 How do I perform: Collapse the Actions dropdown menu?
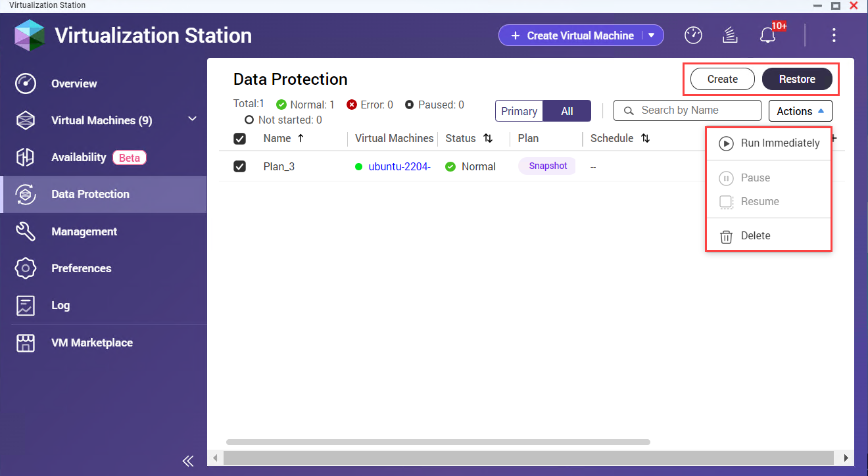click(800, 111)
